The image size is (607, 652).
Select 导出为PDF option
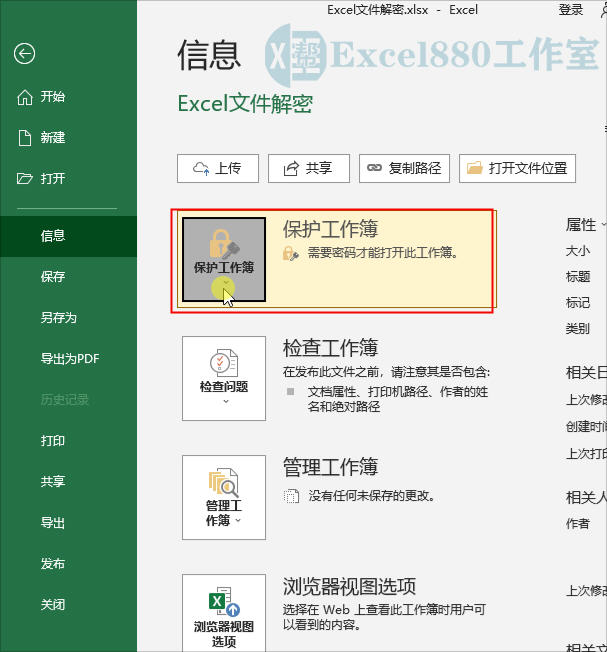(x=68, y=359)
